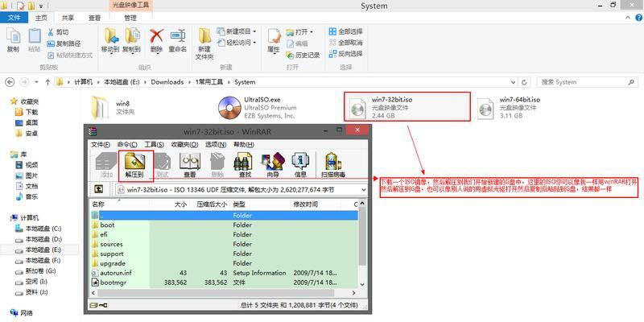Click 全部取消 (Select none) in the ribbon

point(346,43)
